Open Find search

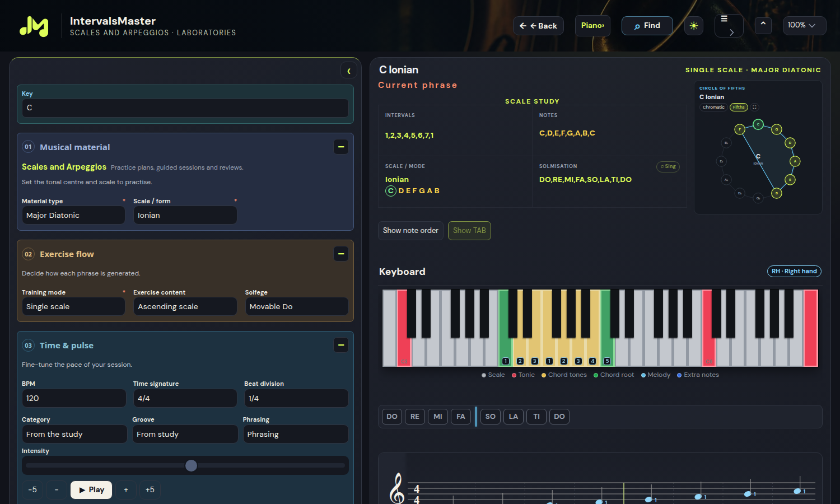(647, 26)
